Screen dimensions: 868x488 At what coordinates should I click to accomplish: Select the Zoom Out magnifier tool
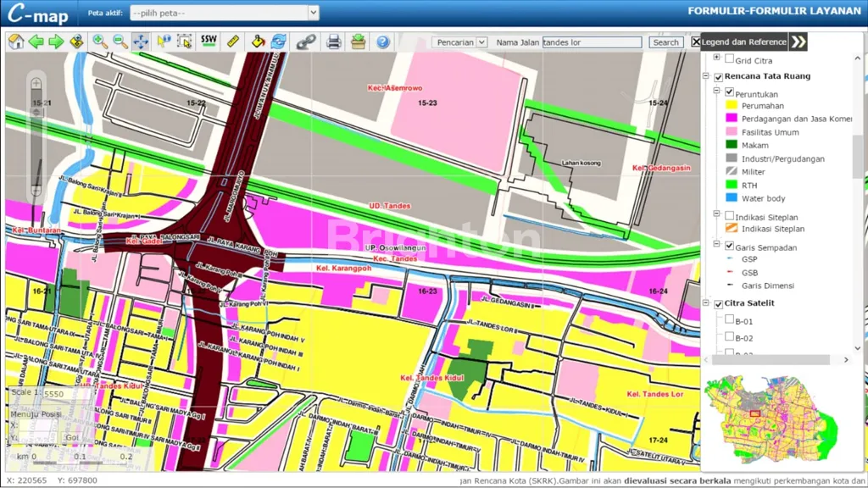tap(120, 42)
